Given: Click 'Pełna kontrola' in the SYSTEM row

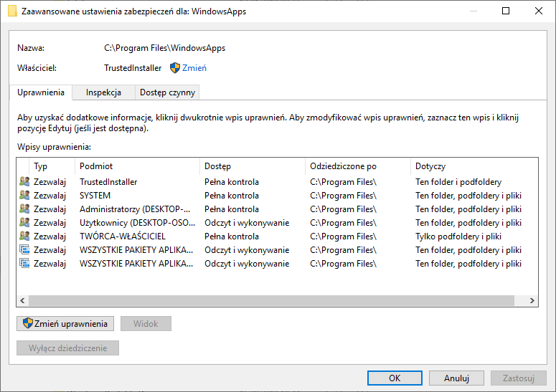Looking at the screenshot, I should [232, 195].
